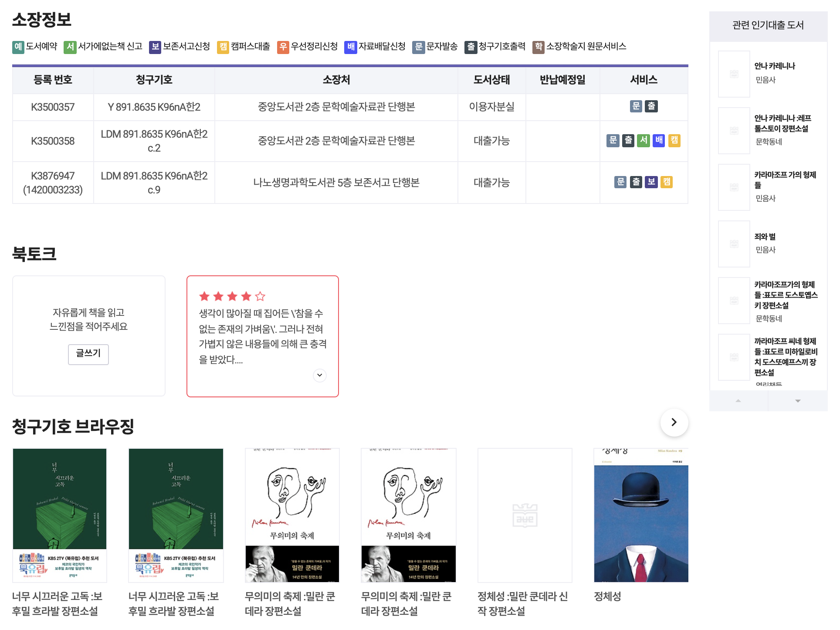
Task: Click 캠퍼스대출 icon for K3500358
Action: [674, 140]
